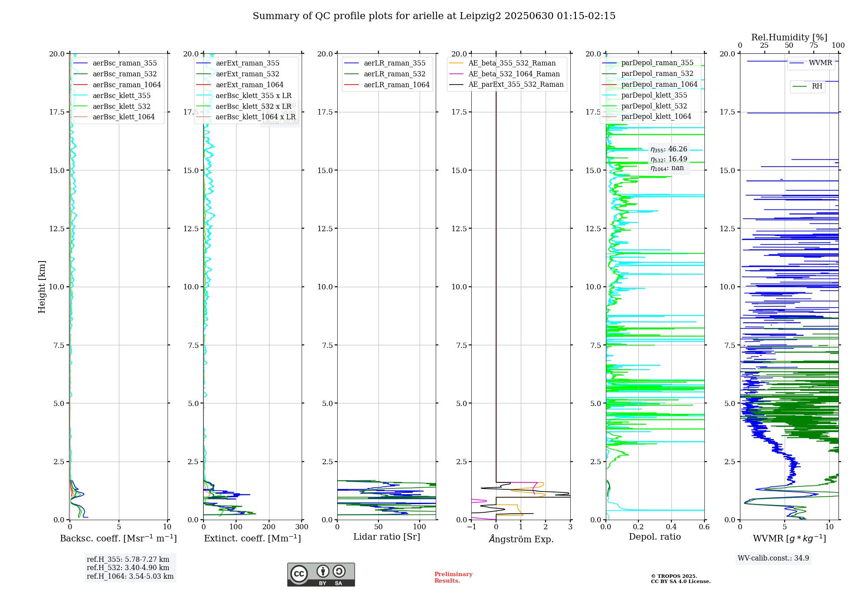Click the WVMR minimum near 0.7 km height

(x=746, y=503)
